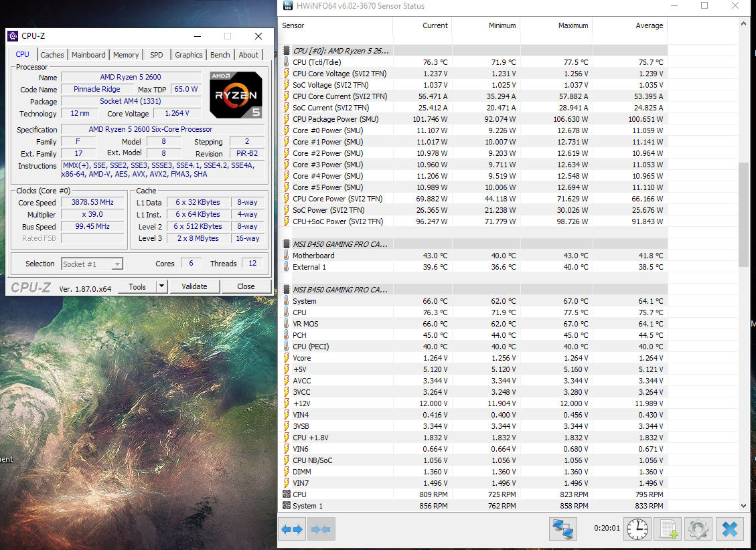Image resolution: width=756 pixels, height=550 pixels.
Task: Click the thermometer icon beside the External 1 row
Action: click(x=287, y=267)
